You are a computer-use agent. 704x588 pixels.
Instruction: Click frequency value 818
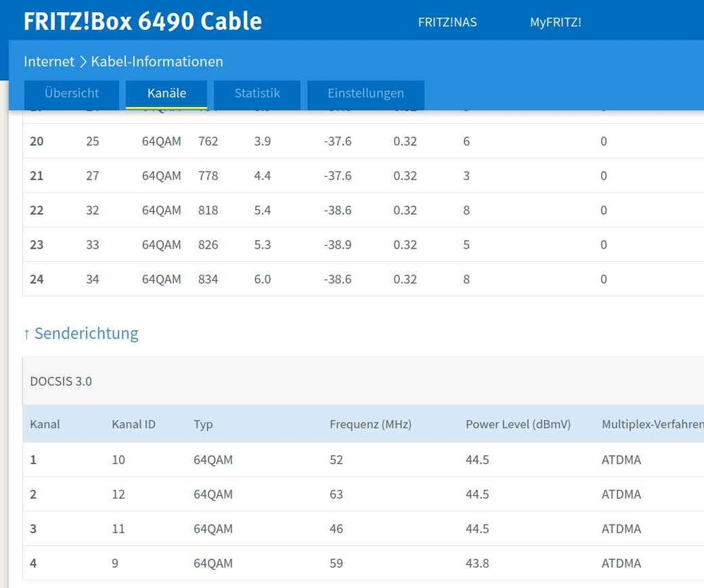208,211
